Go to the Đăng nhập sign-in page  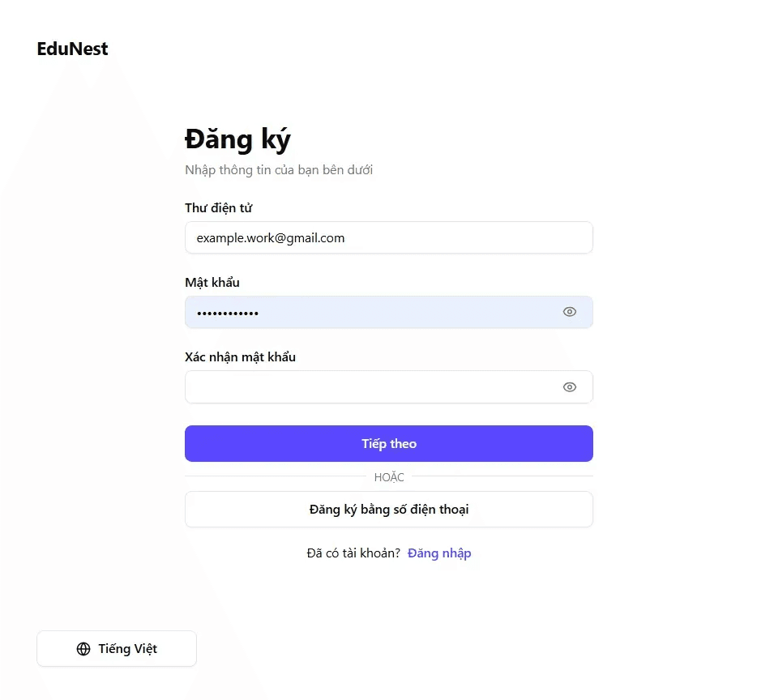(x=439, y=553)
